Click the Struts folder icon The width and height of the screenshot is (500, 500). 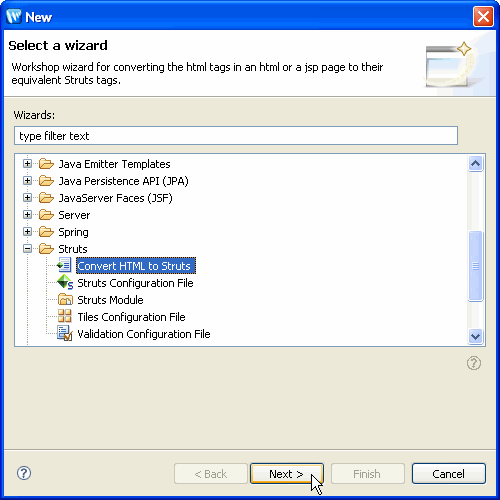(x=46, y=249)
